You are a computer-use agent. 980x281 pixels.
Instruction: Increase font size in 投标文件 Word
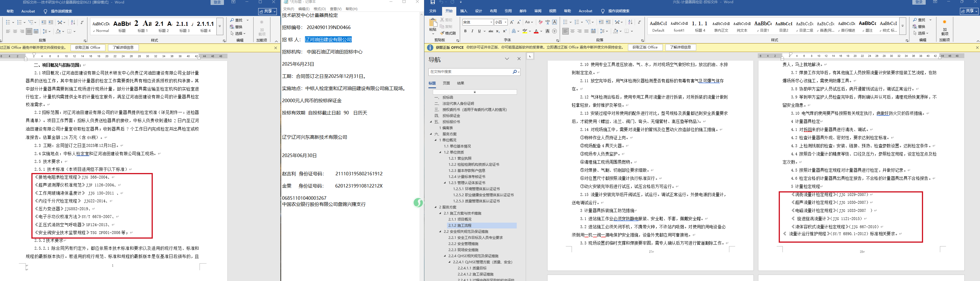pyautogui.click(x=512, y=22)
